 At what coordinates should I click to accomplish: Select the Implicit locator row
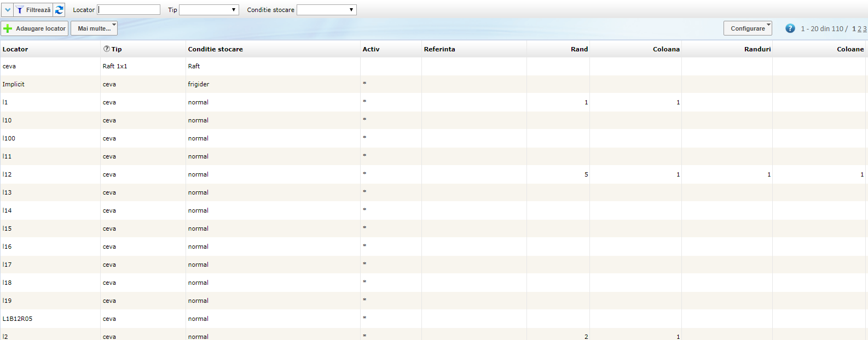(14, 84)
